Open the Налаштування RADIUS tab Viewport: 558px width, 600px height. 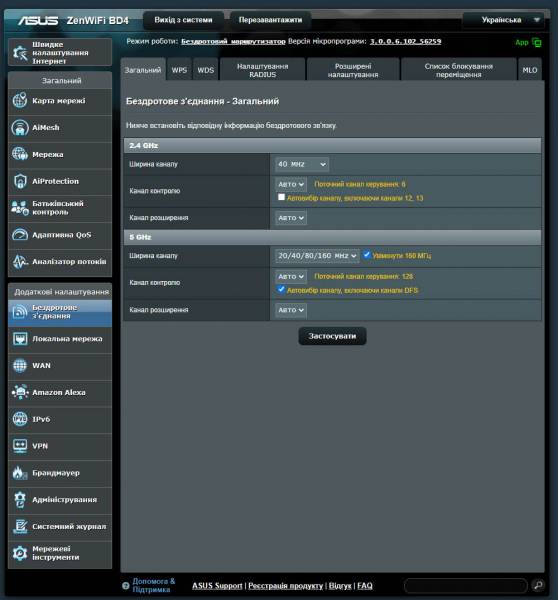pos(263,70)
